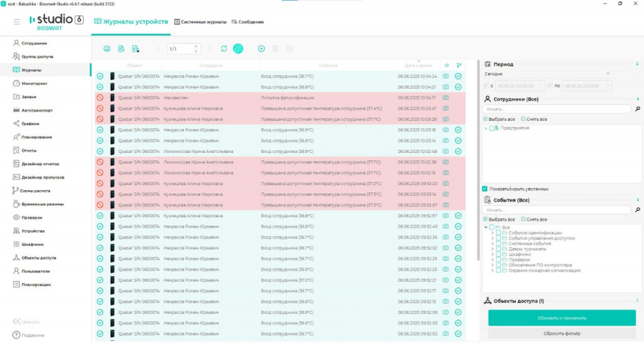Expand the Объекты доступа (1) section
Viewport: 644px width, 346px height.
tap(638, 301)
